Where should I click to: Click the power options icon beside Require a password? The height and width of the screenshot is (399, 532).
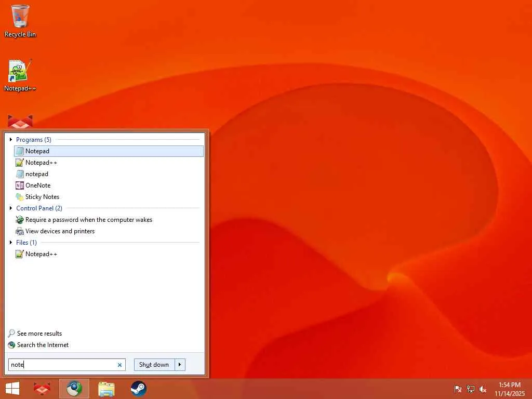click(x=20, y=220)
